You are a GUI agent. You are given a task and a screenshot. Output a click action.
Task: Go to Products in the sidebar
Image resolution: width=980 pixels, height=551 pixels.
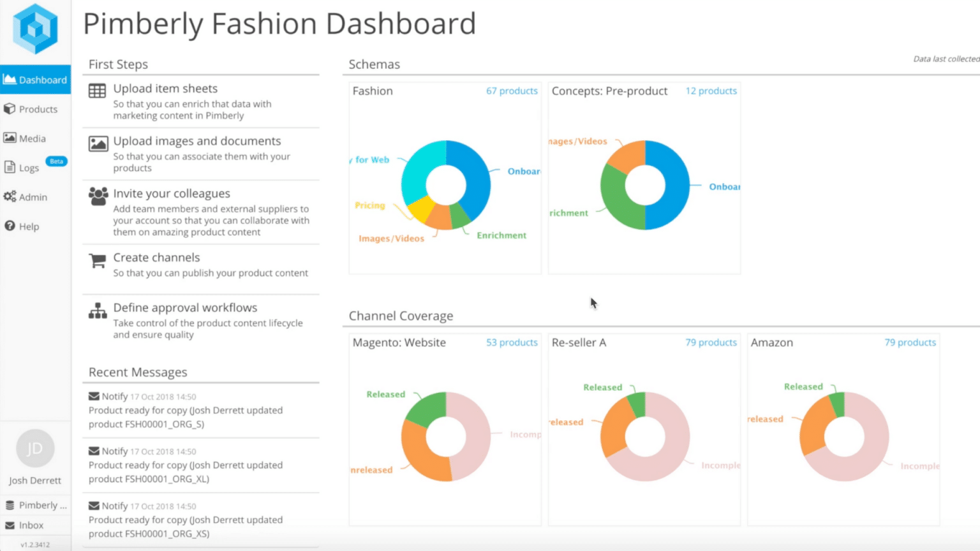pyautogui.click(x=35, y=109)
